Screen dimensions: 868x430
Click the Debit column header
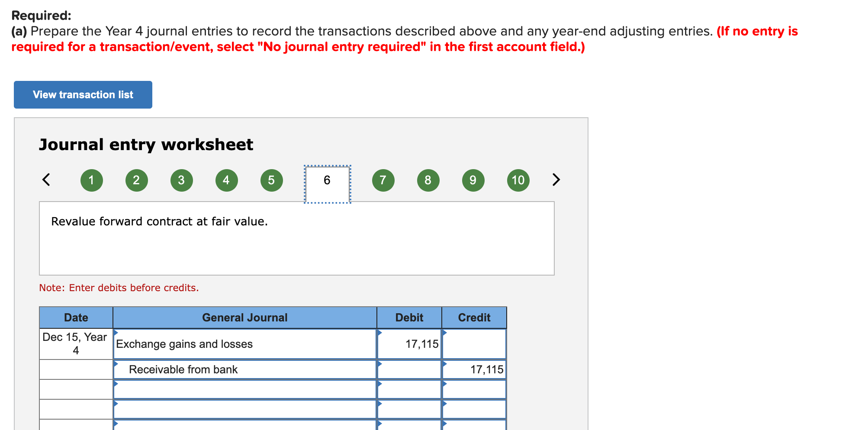pyautogui.click(x=409, y=318)
